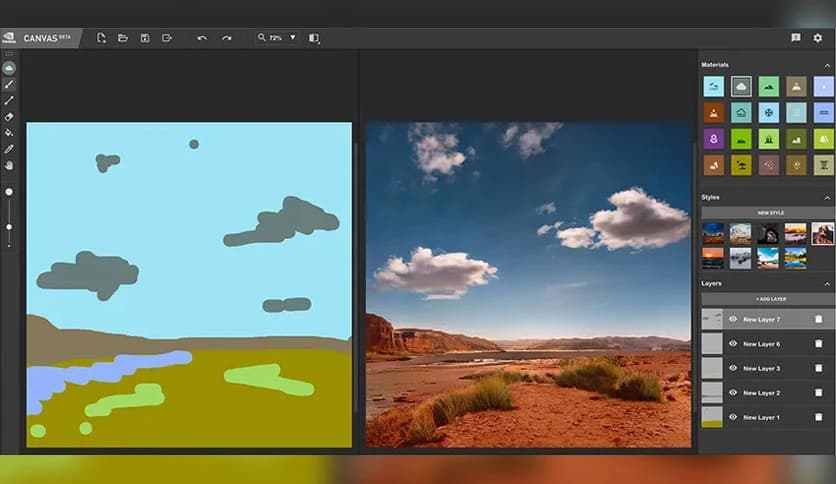
Task: Click the zoom magnifier icon
Action: pyautogui.click(x=261, y=37)
